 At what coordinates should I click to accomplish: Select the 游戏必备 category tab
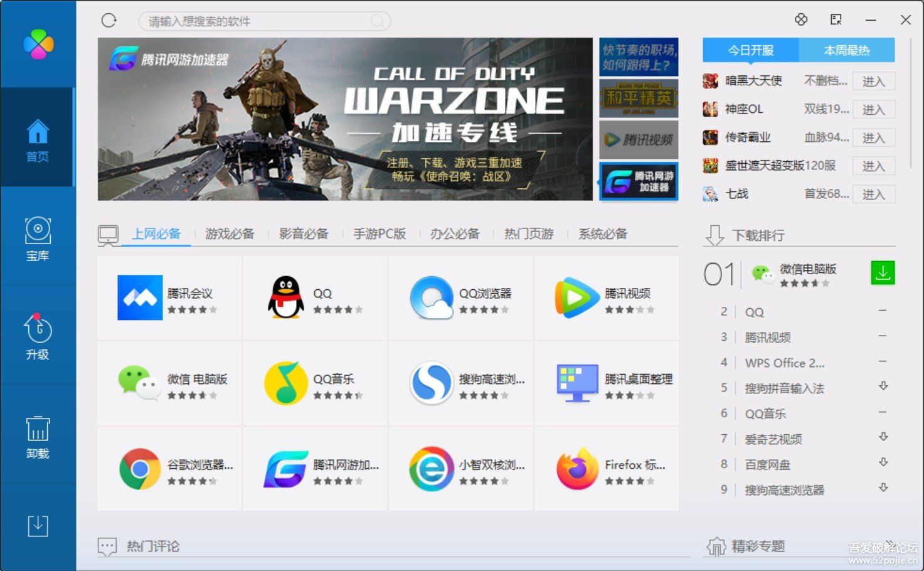point(230,234)
